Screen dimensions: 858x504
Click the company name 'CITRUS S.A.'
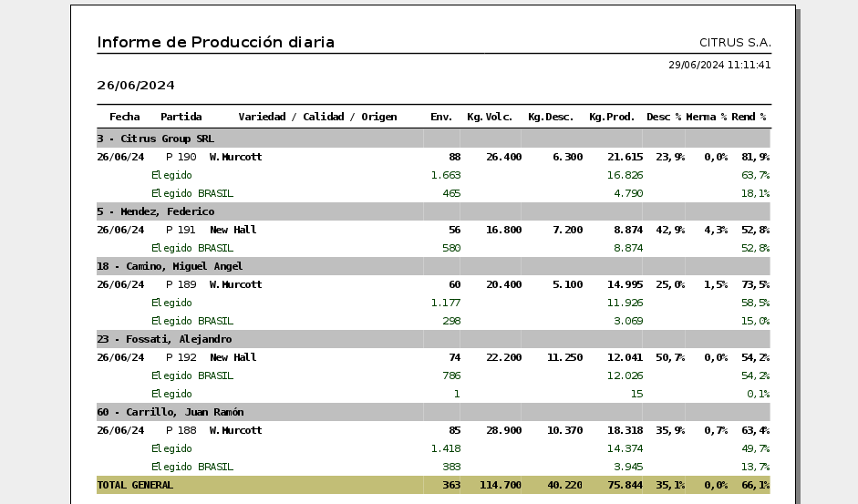(x=735, y=43)
